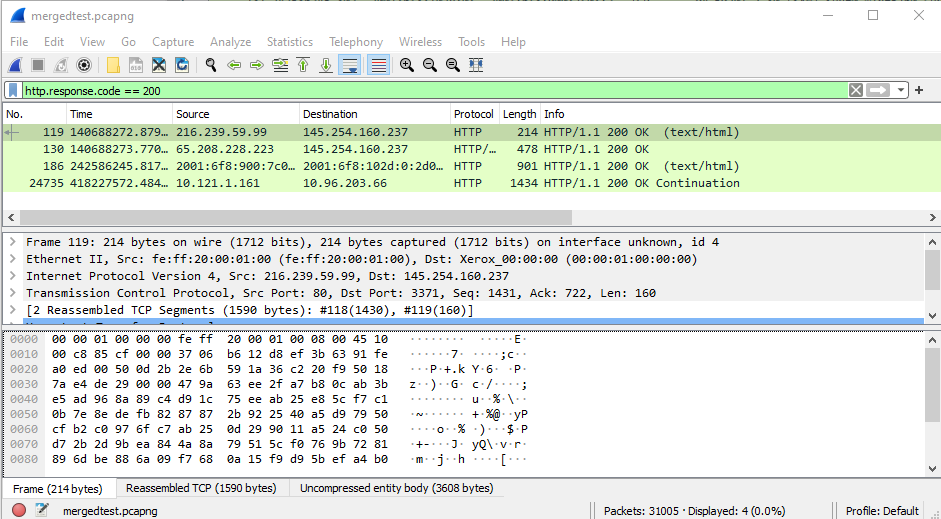Open the Help menu

(x=513, y=42)
